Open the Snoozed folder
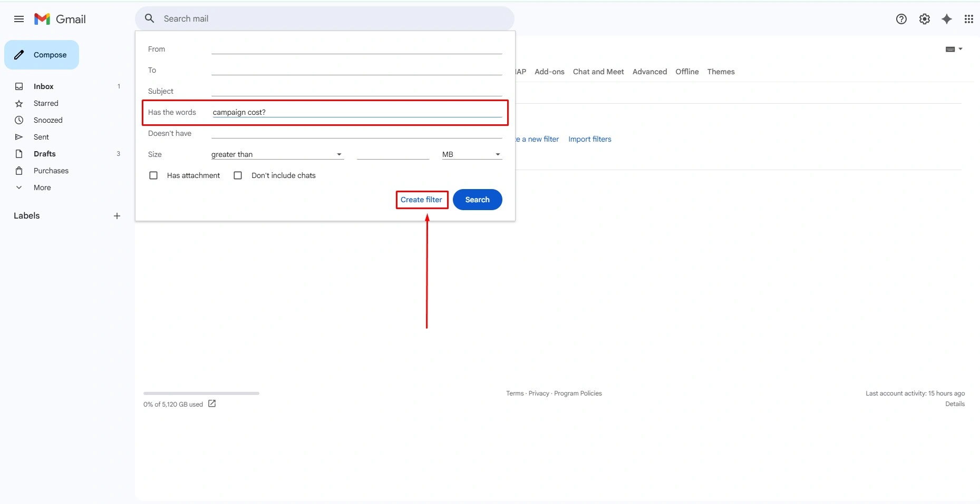Viewport: 980px width, 504px height. tap(48, 120)
